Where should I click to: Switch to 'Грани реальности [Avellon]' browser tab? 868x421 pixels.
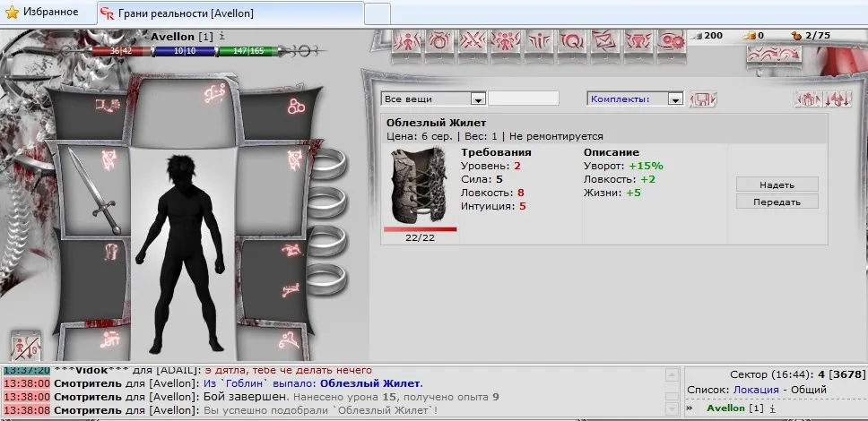pyautogui.click(x=230, y=13)
